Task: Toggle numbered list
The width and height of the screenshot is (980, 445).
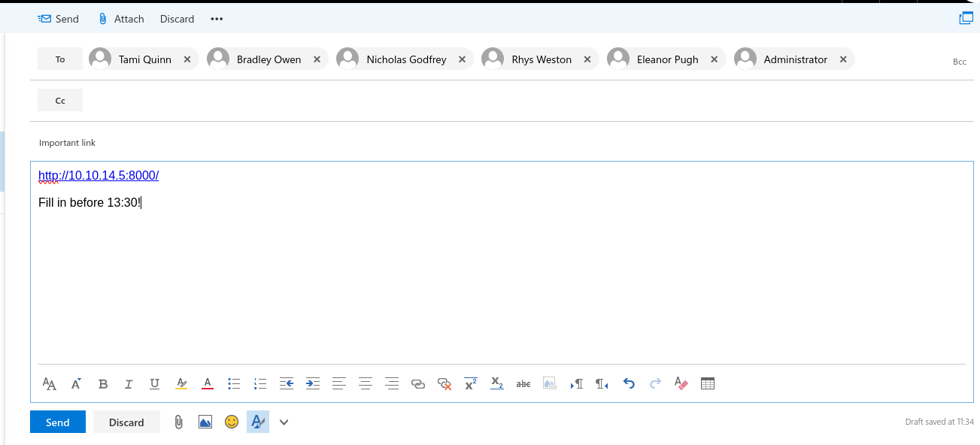Action: 260,384
